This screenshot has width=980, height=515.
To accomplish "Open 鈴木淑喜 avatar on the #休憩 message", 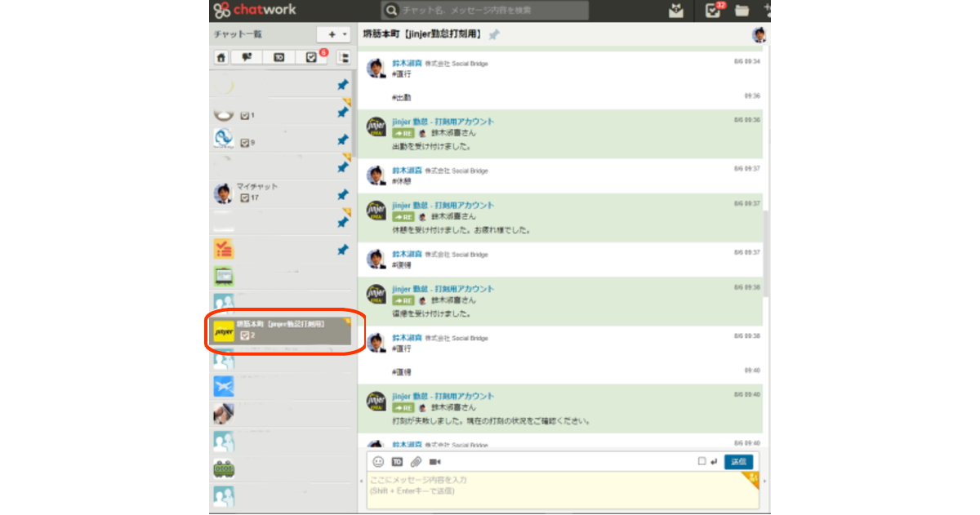I will click(x=376, y=175).
